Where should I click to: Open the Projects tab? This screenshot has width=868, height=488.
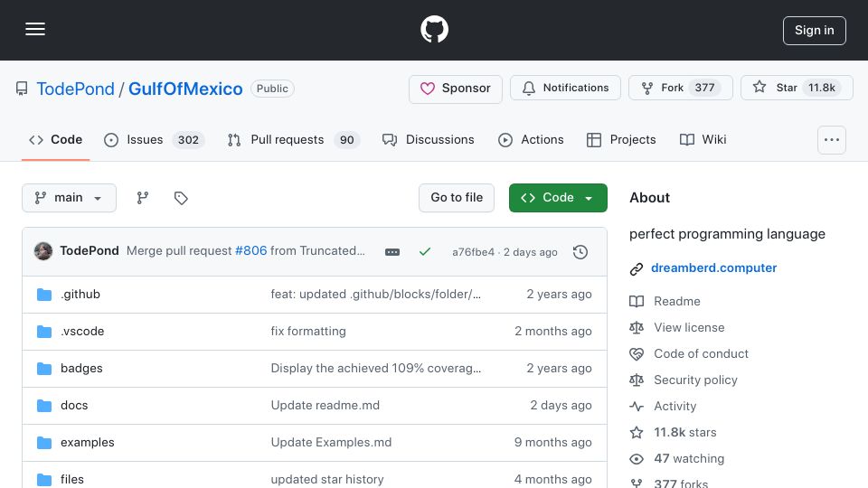[x=621, y=140]
